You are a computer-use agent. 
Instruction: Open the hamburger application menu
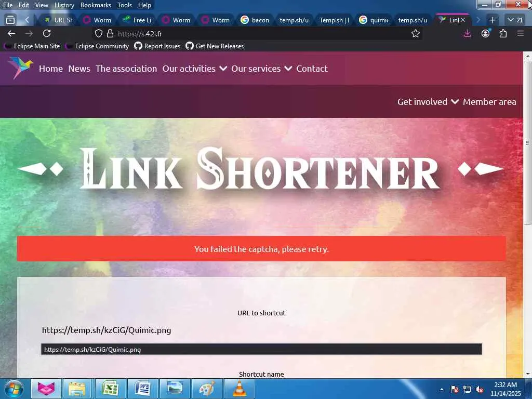tap(521, 33)
